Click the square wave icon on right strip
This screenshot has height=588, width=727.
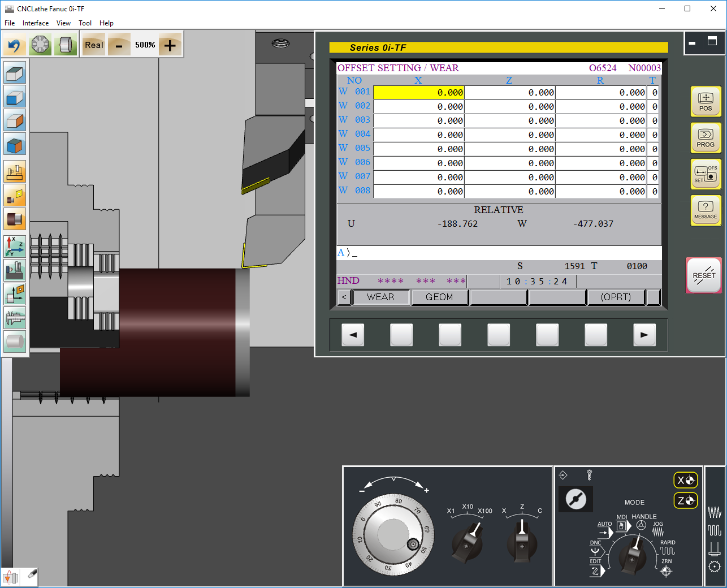(715, 530)
